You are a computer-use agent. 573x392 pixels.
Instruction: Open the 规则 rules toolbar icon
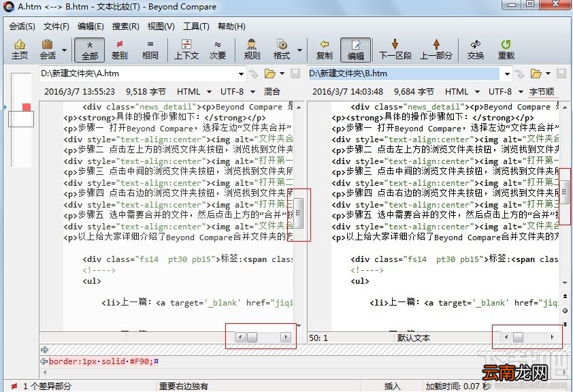[252, 50]
